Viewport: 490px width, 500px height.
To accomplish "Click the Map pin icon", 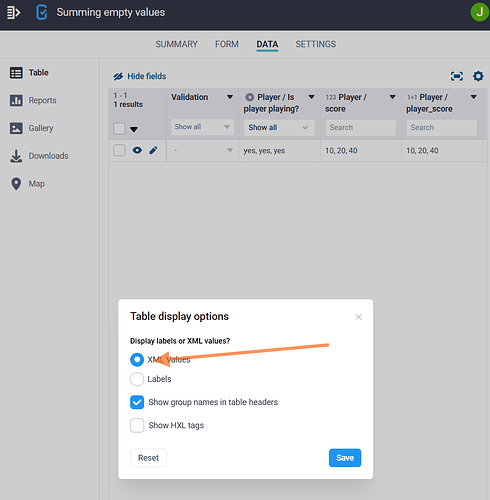I will [x=16, y=184].
